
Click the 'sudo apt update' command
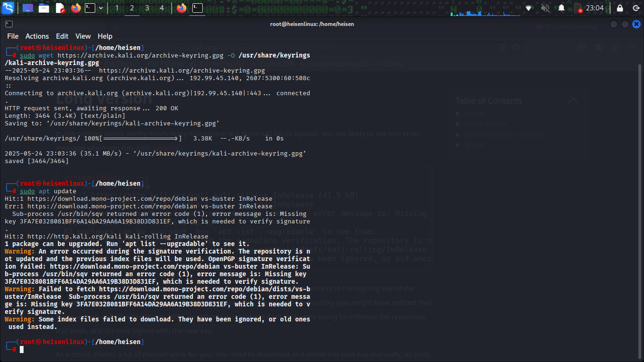(x=48, y=191)
